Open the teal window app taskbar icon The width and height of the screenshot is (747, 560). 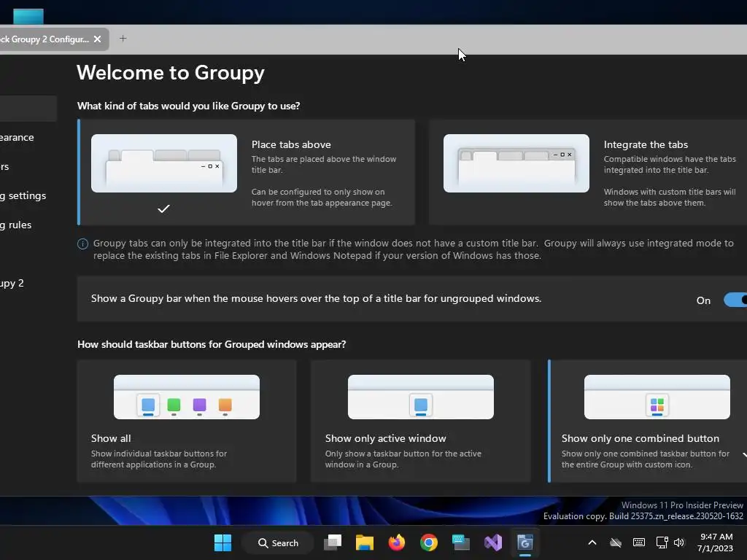coord(461,542)
